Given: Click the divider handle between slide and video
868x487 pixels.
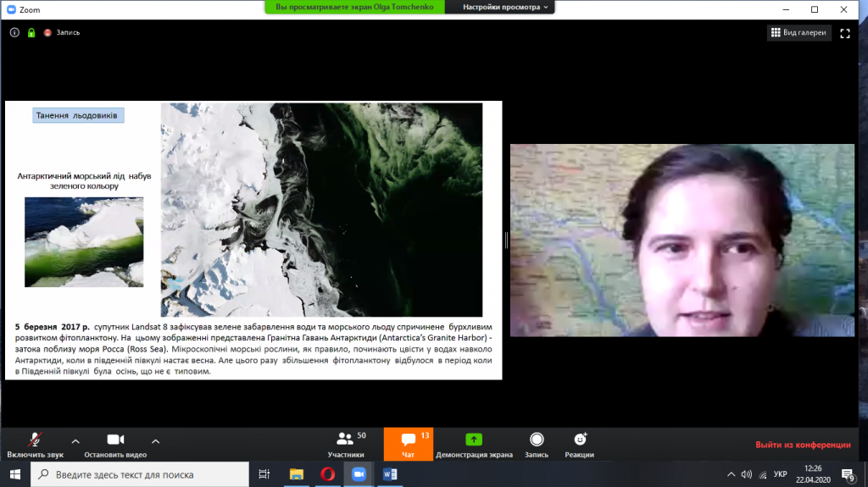Looking at the screenshot, I should [x=506, y=241].
